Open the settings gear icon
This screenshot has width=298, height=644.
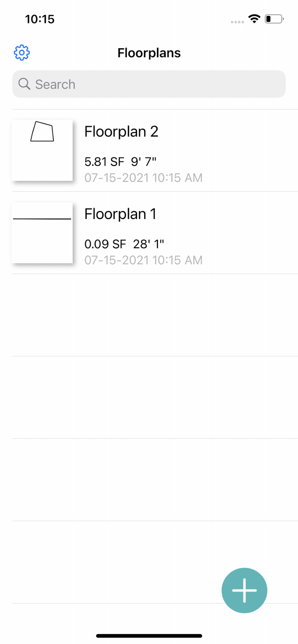[x=22, y=52]
